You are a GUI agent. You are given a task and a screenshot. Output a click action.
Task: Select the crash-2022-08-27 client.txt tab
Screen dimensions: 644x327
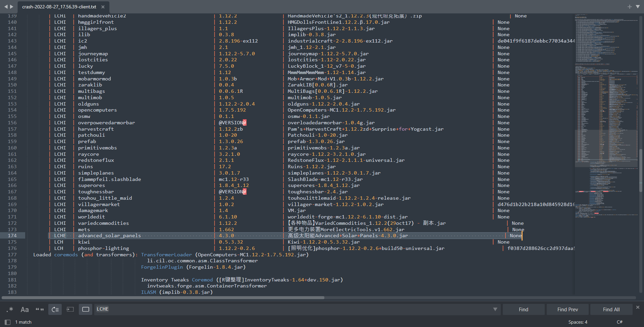[x=59, y=7]
